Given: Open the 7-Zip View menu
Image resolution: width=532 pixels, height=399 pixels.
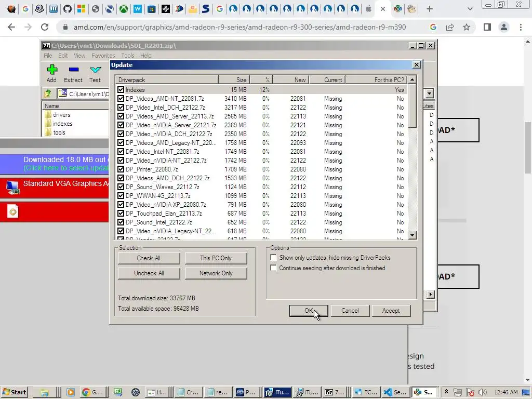Looking at the screenshot, I should point(79,55).
